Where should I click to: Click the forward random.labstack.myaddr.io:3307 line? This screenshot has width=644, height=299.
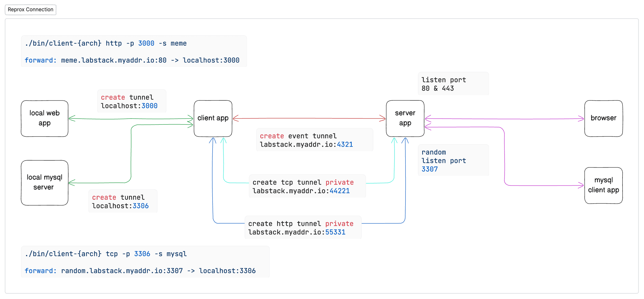click(140, 271)
